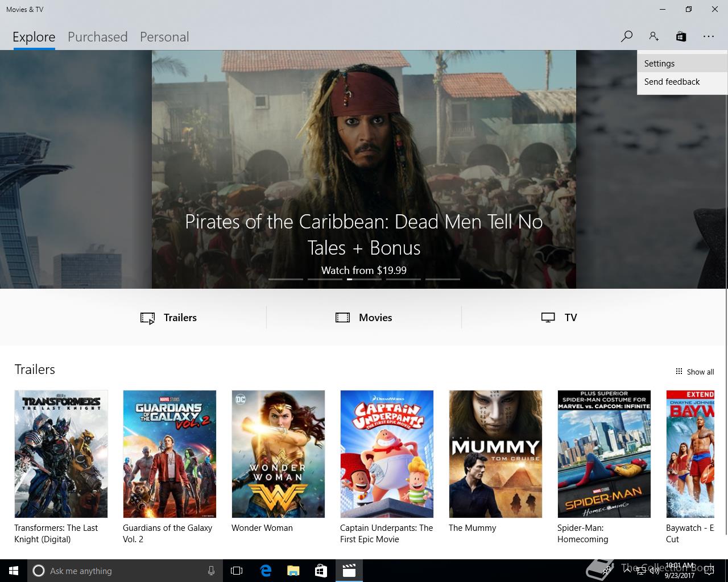Click the Trailers category button
The image size is (728, 582).
tap(168, 318)
